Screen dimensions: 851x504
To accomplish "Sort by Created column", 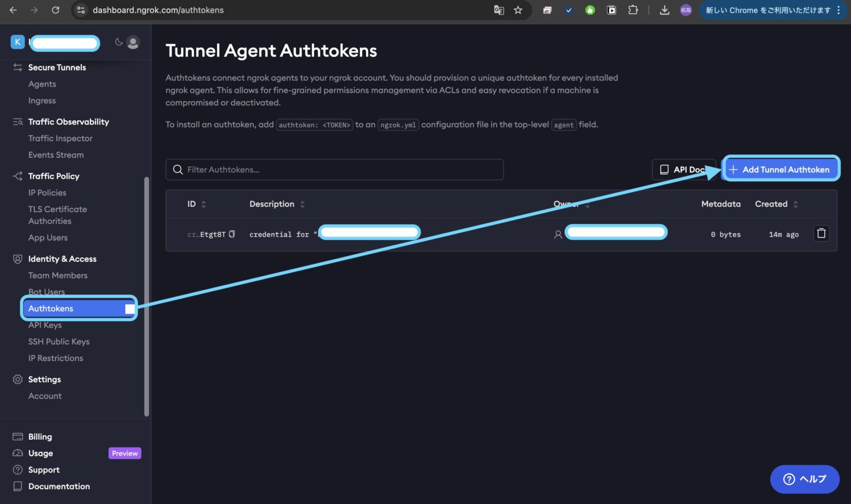I will tap(776, 204).
